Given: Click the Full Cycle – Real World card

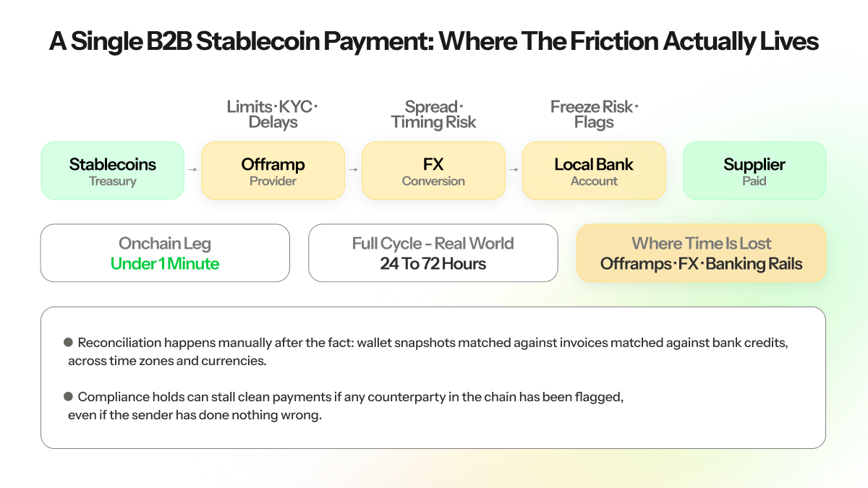Looking at the screenshot, I should click(433, 253).
